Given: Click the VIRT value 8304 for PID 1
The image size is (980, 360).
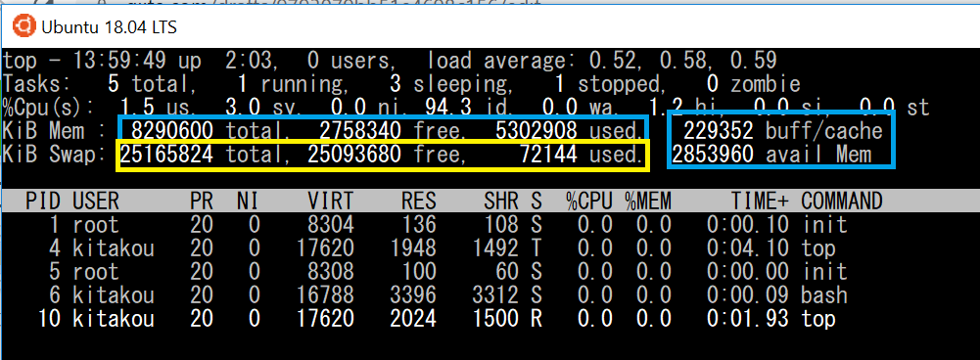Looking at the screenshot, I should 331,224.
